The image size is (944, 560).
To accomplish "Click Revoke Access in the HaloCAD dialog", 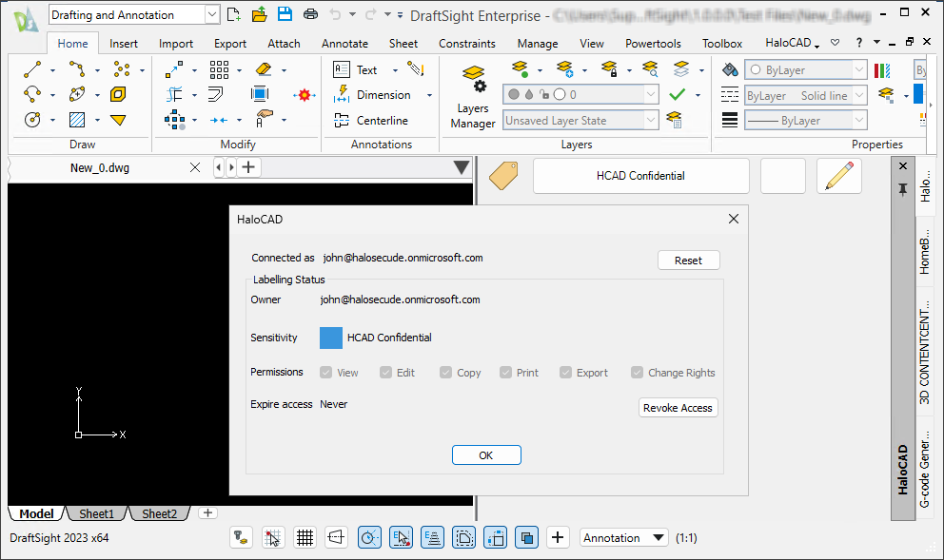I will (678, 407).
